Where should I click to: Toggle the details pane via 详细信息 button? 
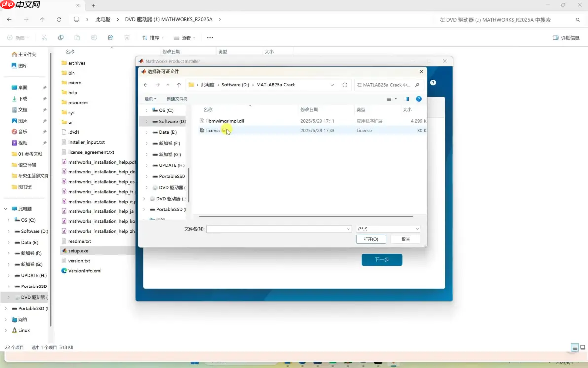566,37
